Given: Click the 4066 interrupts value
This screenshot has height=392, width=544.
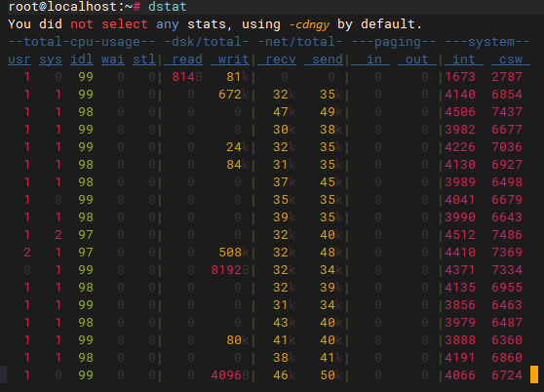Looking at the screenshot, I should pos(460,375).
